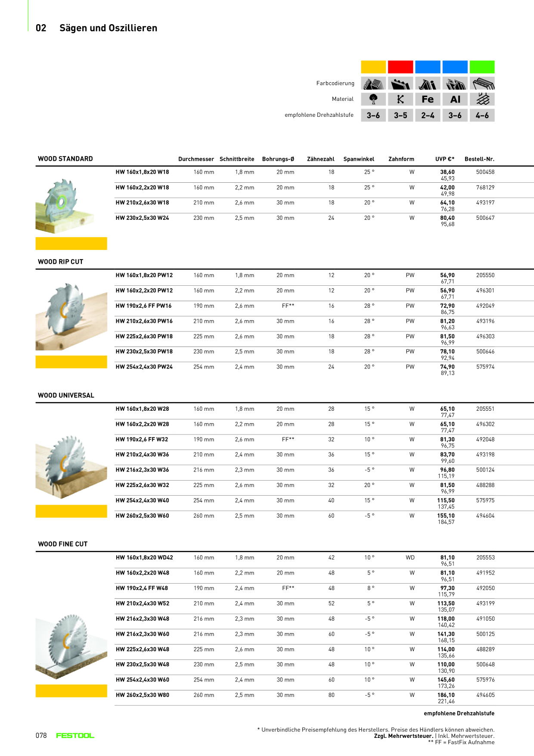Click order number 768129
The width and height of the screenshot is (534, 756).
[485, 187]
